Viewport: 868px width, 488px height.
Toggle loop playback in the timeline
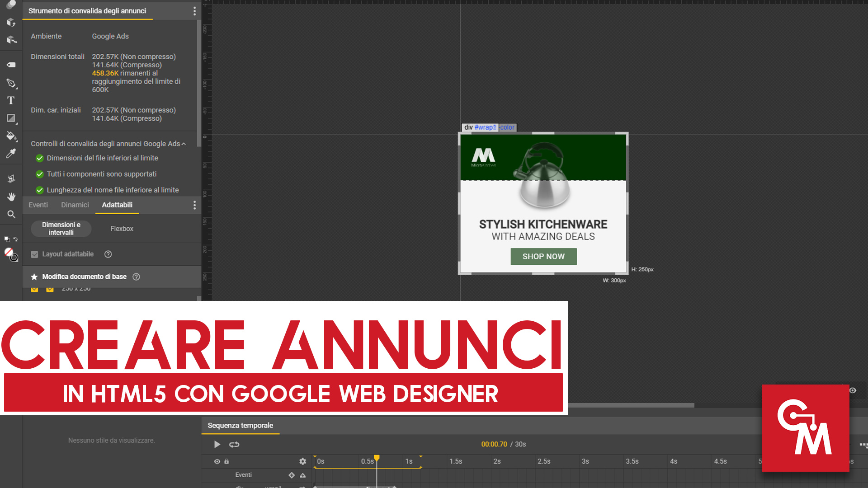(234, 444)
